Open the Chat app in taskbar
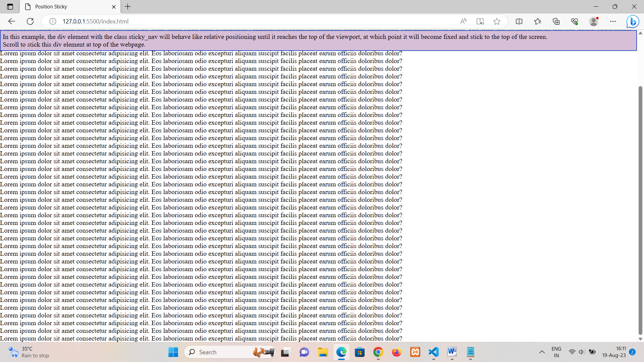Viewport: 644px width, 362px height. 304,352
